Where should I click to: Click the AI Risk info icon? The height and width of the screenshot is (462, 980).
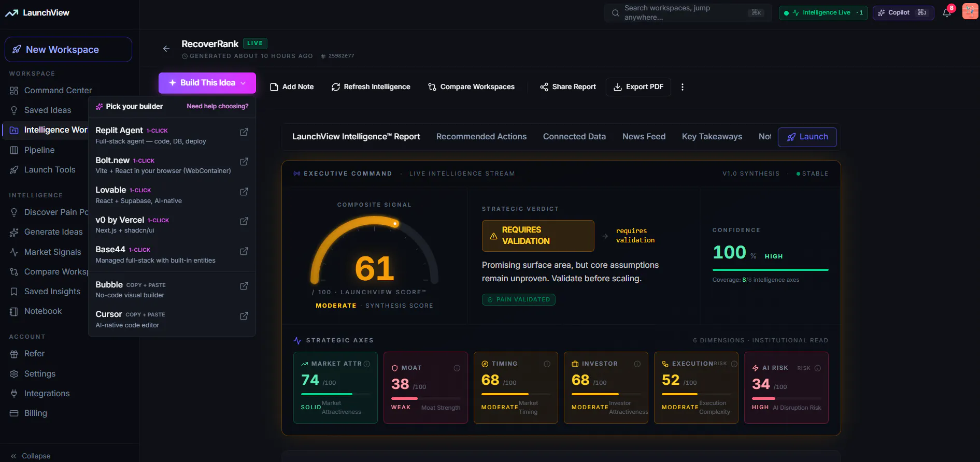point(818,368)
